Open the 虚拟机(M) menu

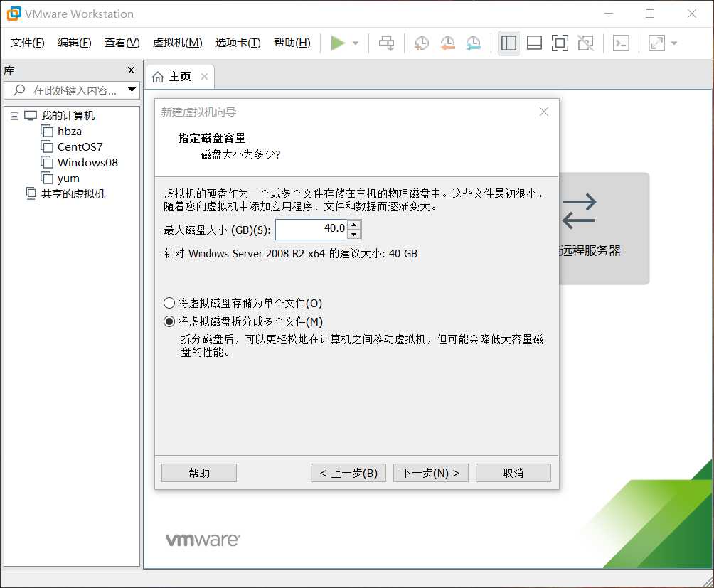coord(178,43)
